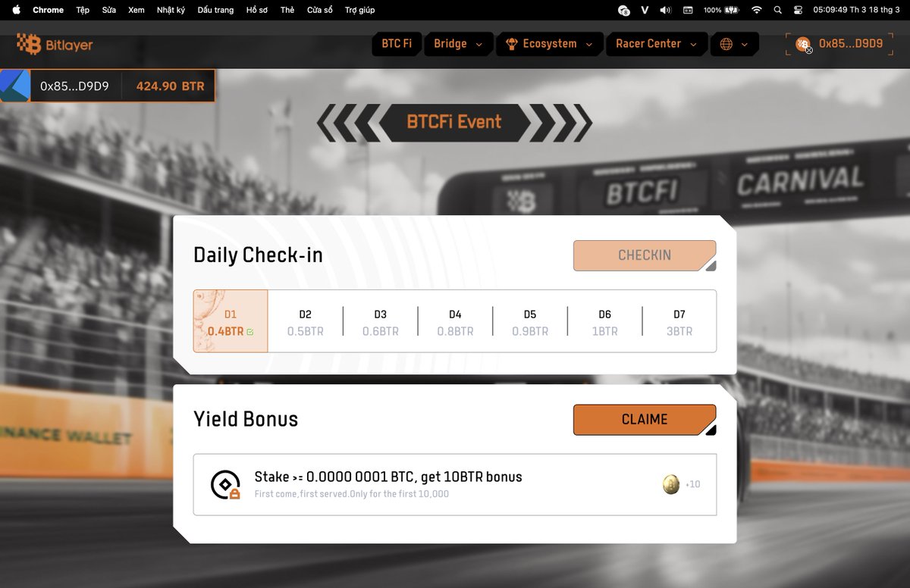Open the Cửa sổ menu
910x588 pixels.
coord(320,10)
